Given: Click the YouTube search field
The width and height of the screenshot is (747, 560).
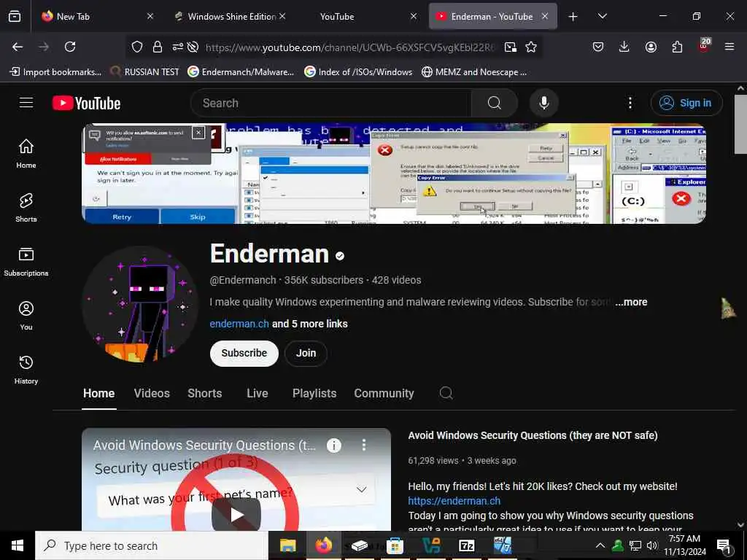Looking at the screenshot, I should pos(330,103).
